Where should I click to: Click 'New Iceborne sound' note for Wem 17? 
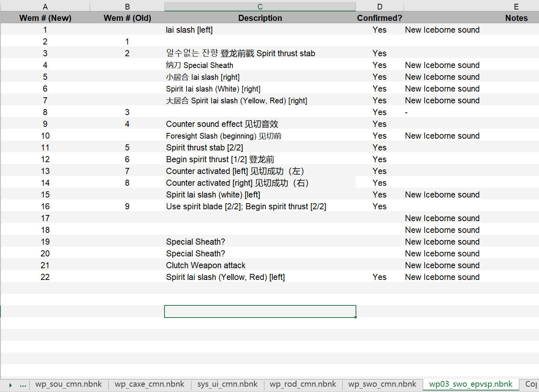[442, 218]
